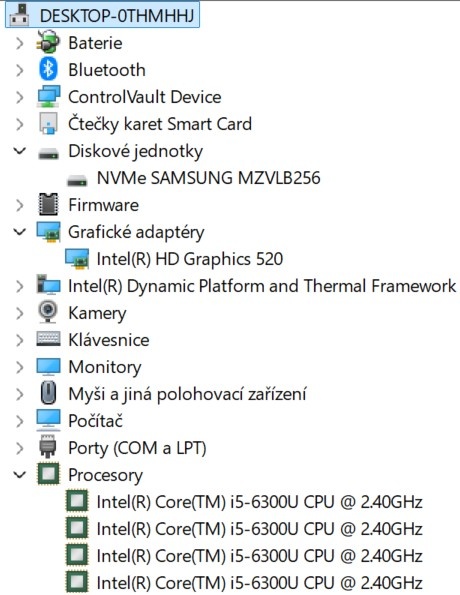
Task: Select the ControlVault Device label
Action: [x=145, y=97]
